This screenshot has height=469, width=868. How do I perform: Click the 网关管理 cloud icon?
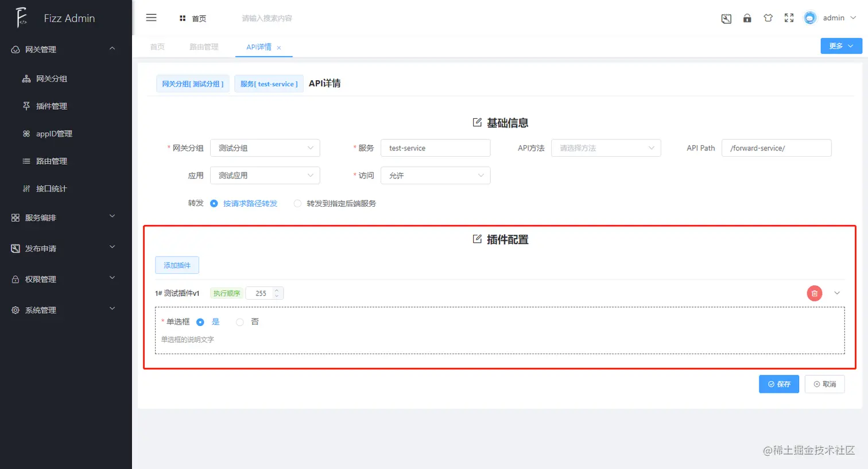15,49
